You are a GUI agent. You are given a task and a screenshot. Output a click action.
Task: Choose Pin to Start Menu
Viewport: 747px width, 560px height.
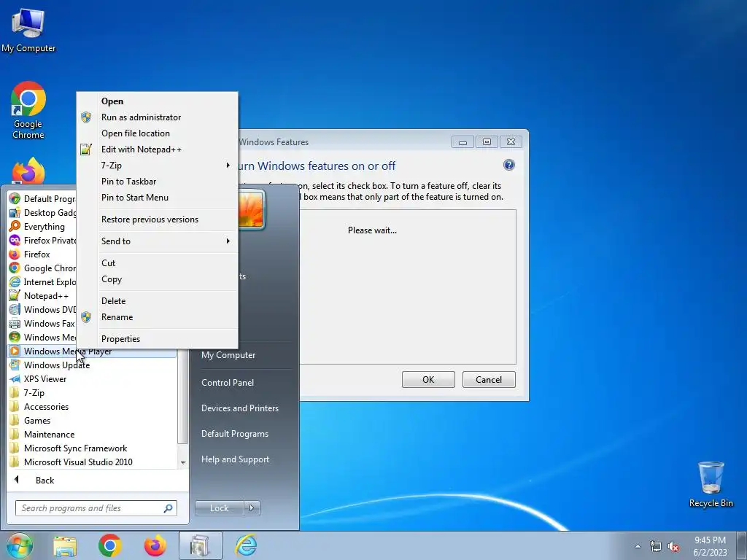[x=158, y=197]
